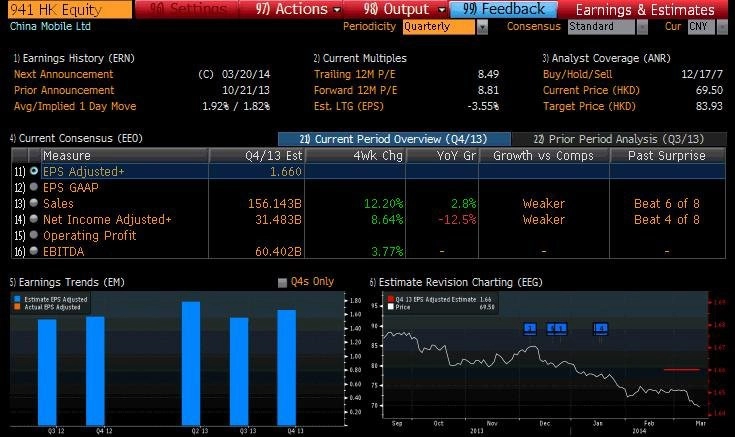Click the Forward 12M P/E value 8.81

(488, 90)
